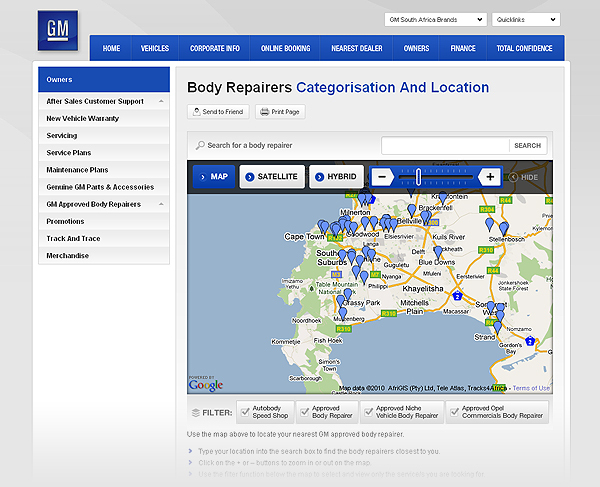Open Terms of Use map link

click(531, 388)
